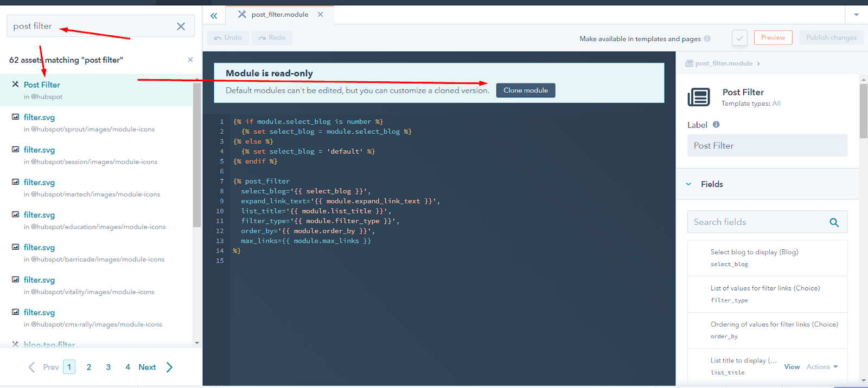Viewport: 868px width, 388px height.
Task: Click Publish changes button
Action: 831,37
